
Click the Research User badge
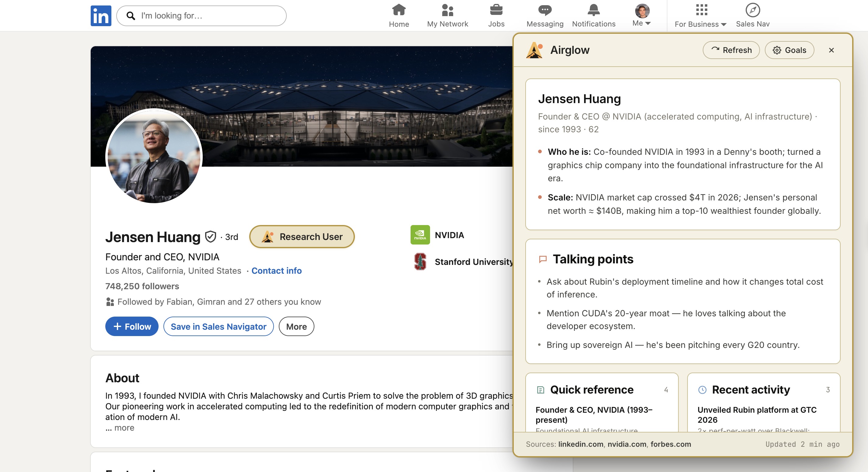tap(302, 237)
